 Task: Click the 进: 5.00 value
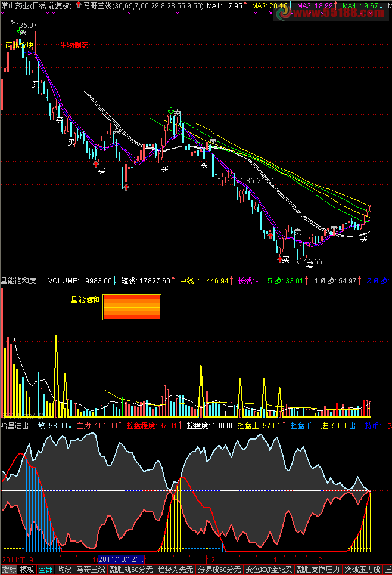(x=334, y=426)
